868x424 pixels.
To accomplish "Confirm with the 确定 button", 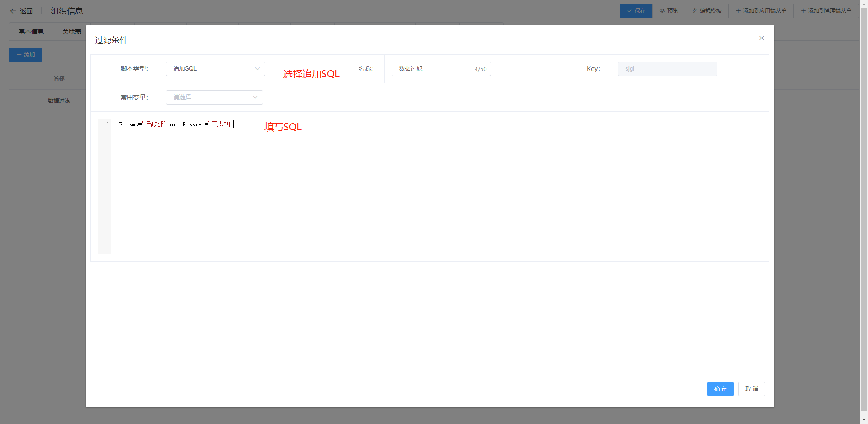I will 720,389.
